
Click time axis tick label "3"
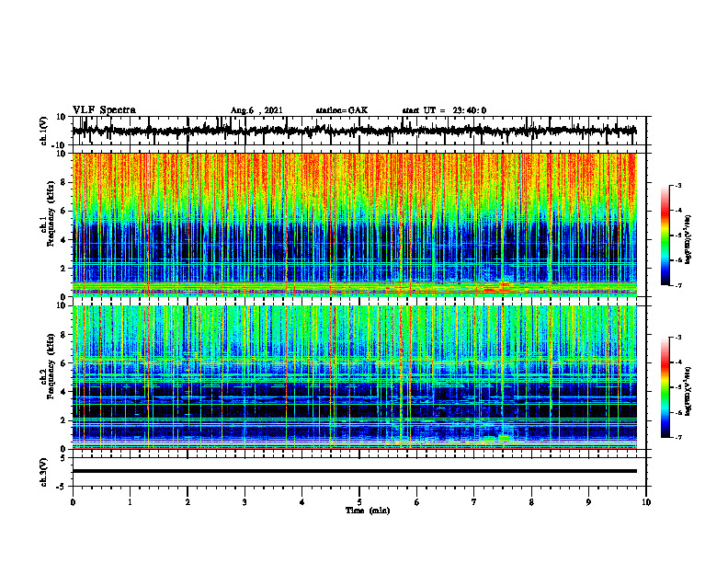point(245,502)
